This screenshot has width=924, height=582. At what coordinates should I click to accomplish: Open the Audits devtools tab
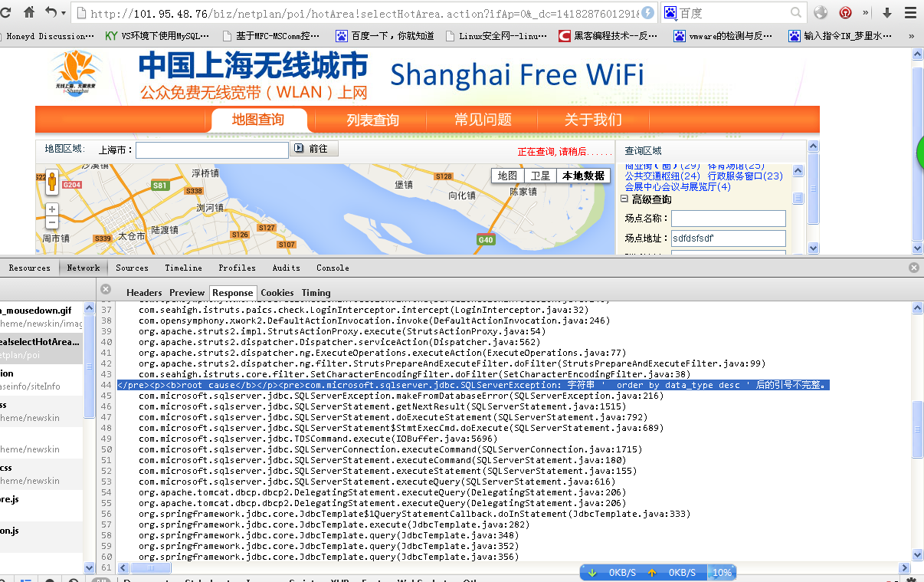pyautogui.click(x=287, y=268)
